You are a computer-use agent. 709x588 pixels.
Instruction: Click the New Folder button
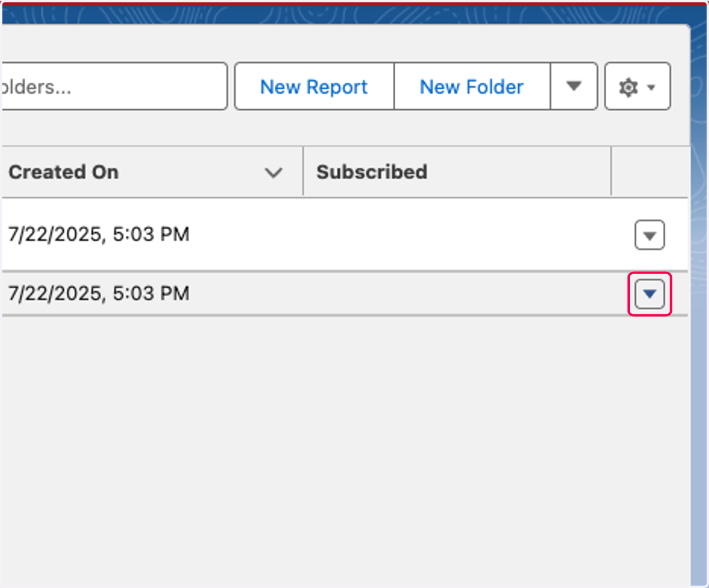(x=472, y=87)
